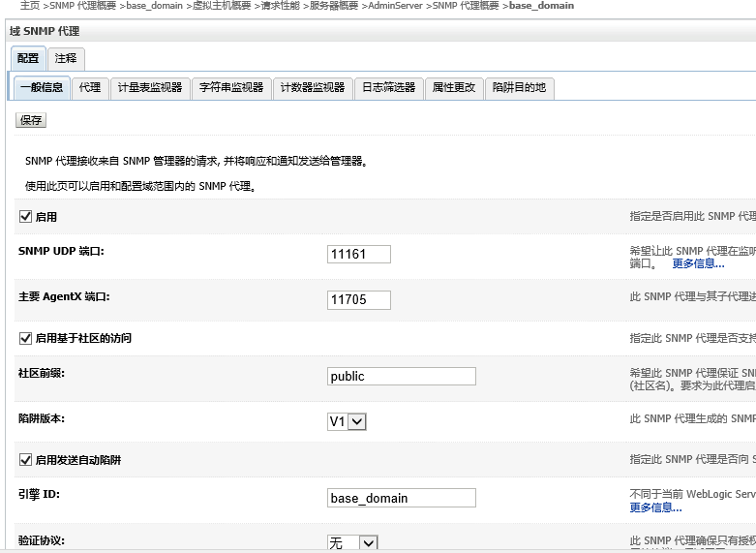The image size is (756, 553).
Task: Click the 社区前缀 public text field
Action: (402, 376)
